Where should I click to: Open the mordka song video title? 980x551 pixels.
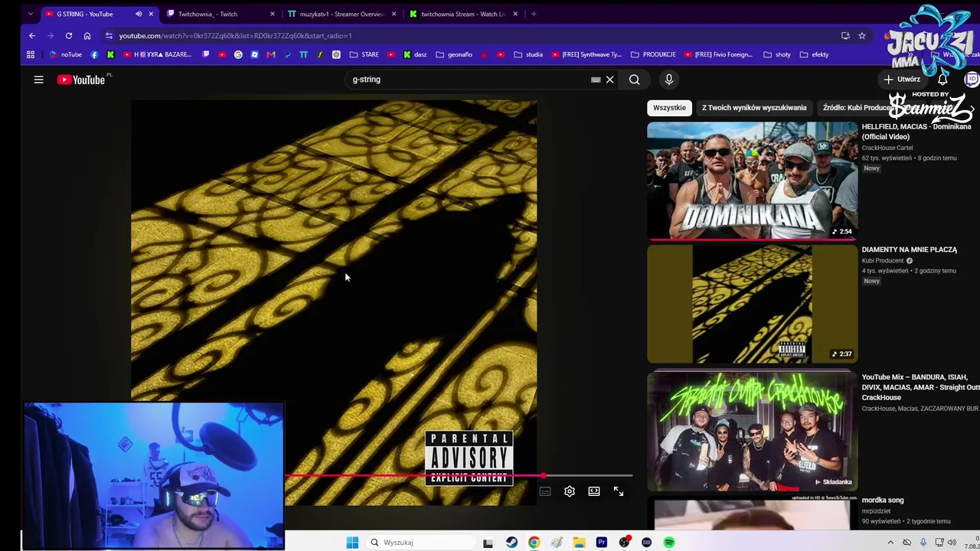[883, 500]
